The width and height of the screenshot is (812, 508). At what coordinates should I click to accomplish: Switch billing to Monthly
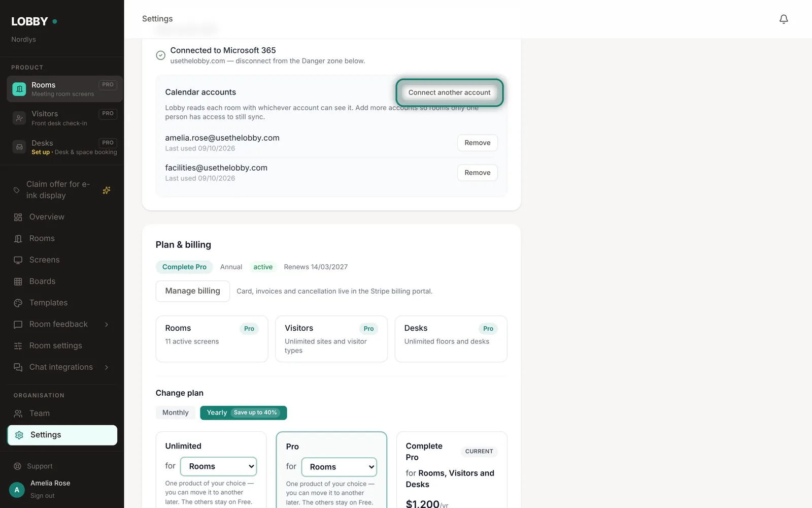pos(175,412)
